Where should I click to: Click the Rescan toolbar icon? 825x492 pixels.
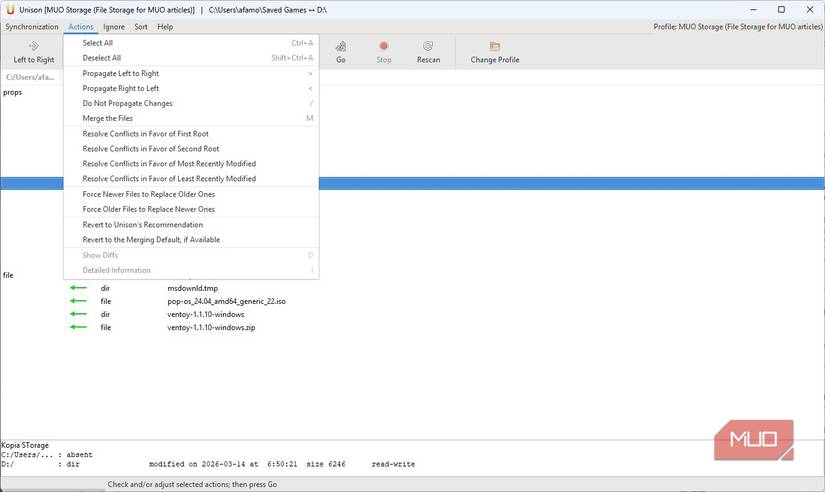(428, 46)
